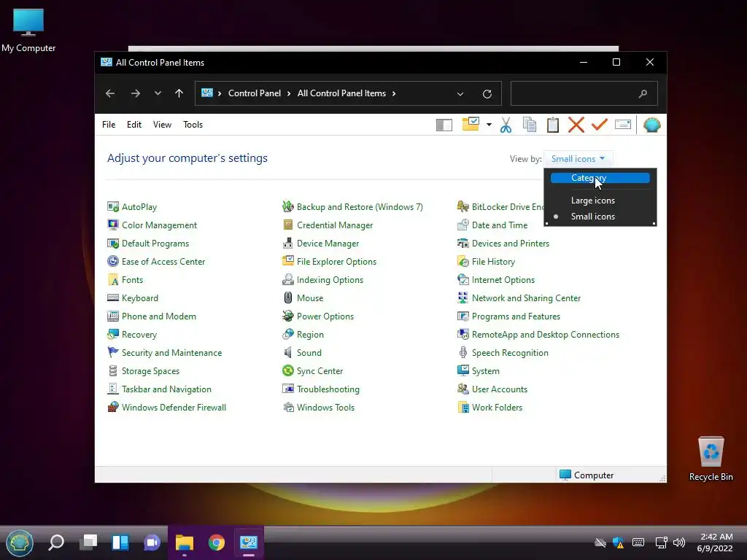Open the Storage Spaces icon

pos(113,370)
